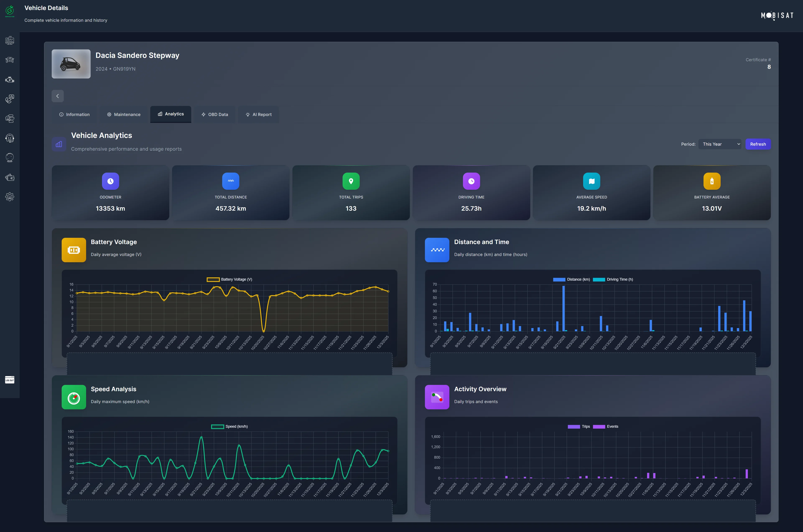Viewport: 803px width, 532px height.
Task: Open the AI Report tab
Action: click(258, 114)
